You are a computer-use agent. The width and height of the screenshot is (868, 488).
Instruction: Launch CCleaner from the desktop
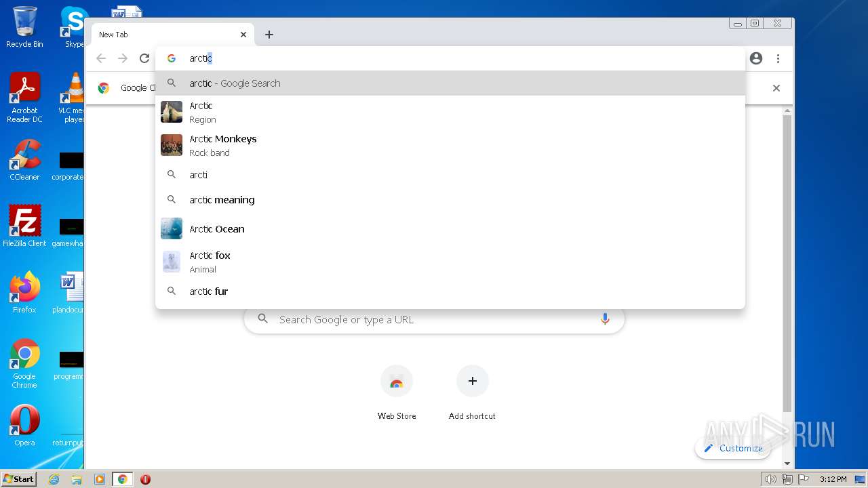[x=24, y=161]
